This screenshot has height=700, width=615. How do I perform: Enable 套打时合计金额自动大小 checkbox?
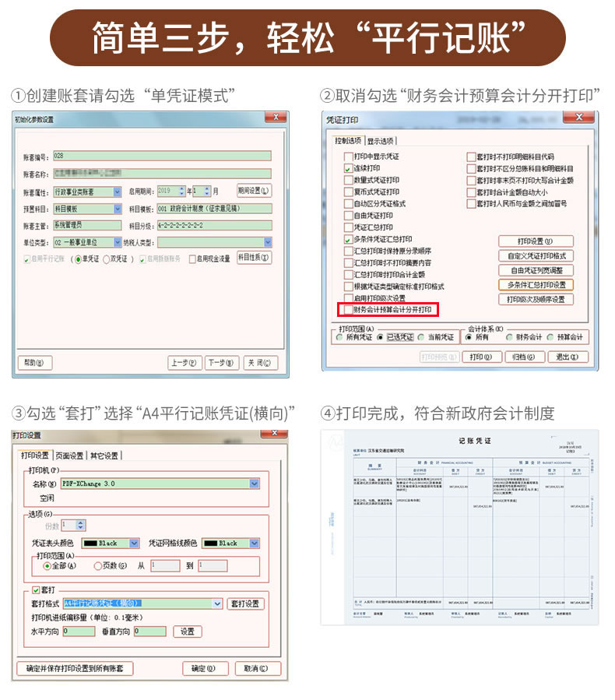click(471, 192)
